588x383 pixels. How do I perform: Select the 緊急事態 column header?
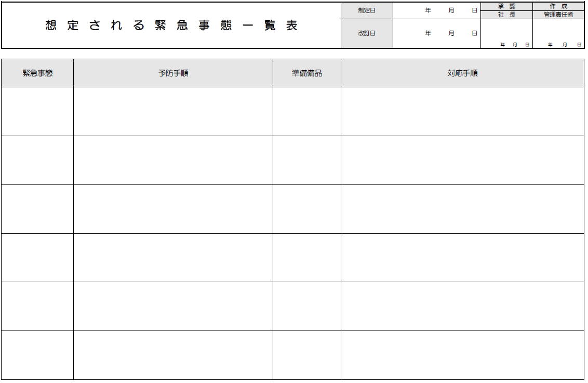[x=37, y=73]
